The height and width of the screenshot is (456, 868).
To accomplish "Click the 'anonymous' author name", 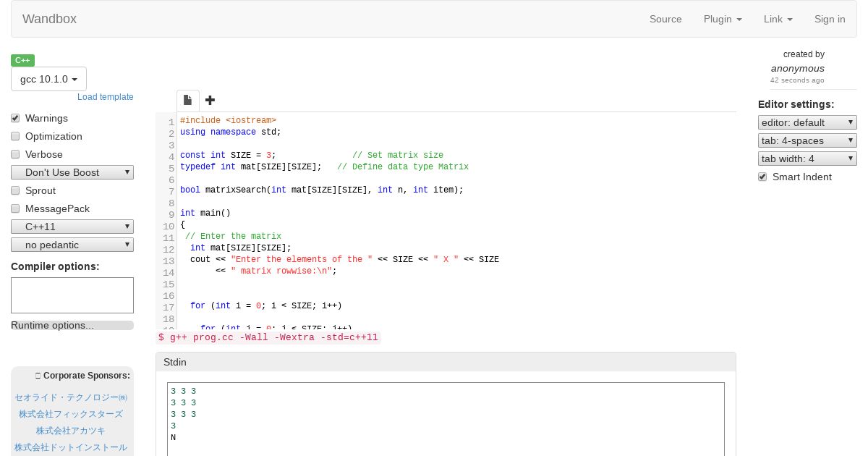I will 797,68.
